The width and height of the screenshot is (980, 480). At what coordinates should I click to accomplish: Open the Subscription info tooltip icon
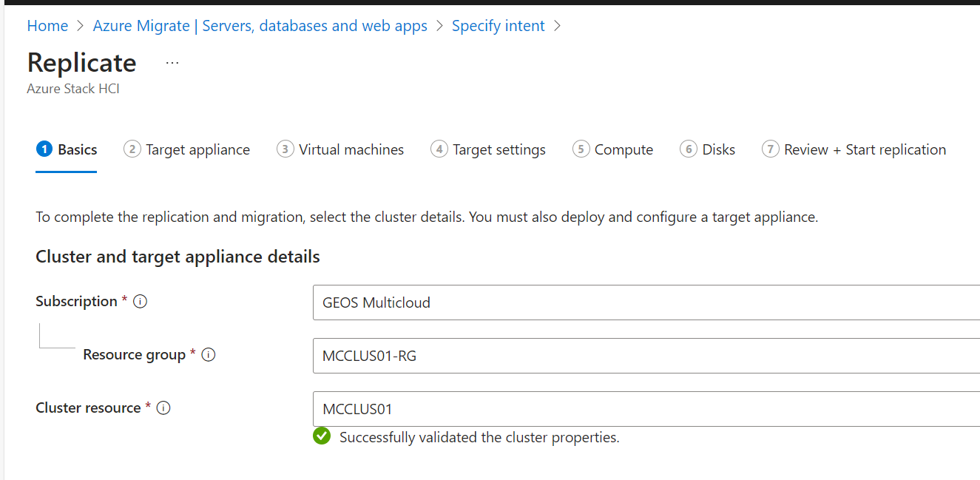tap(140, 301)
